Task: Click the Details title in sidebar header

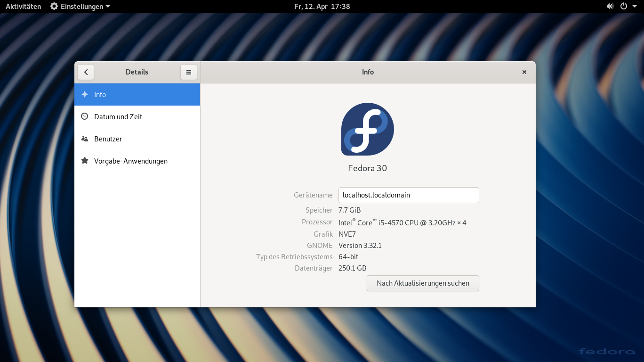Action: point(137,72)
